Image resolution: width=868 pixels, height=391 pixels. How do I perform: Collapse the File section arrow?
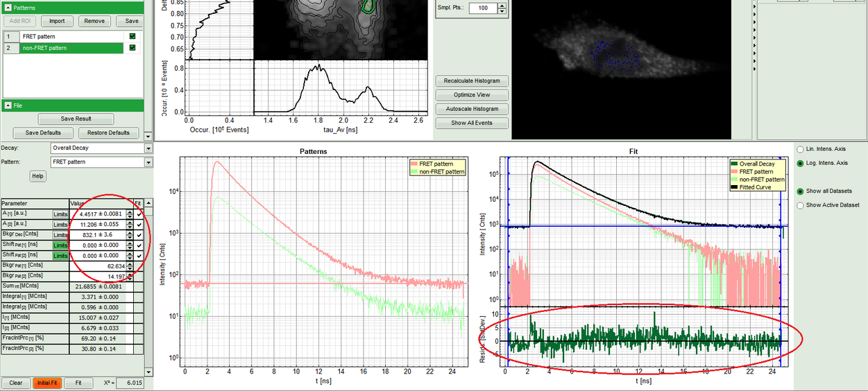point(8,105)
